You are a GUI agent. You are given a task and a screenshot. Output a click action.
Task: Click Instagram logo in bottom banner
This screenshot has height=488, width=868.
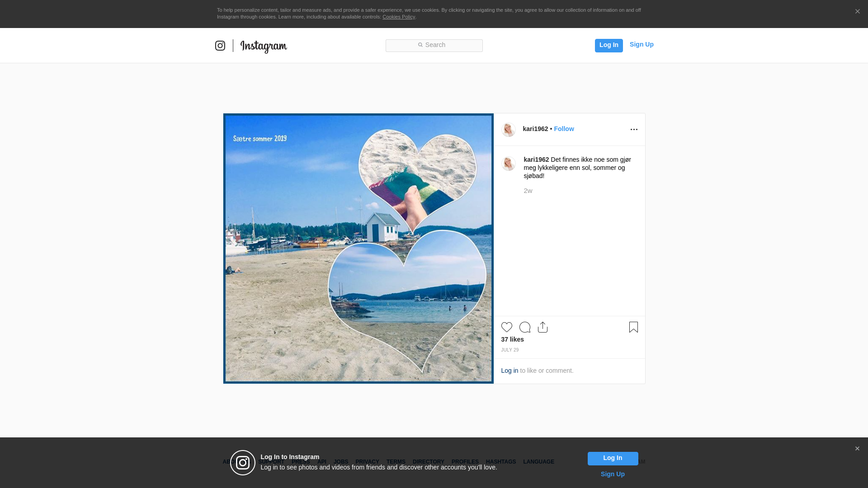point(243,463)
